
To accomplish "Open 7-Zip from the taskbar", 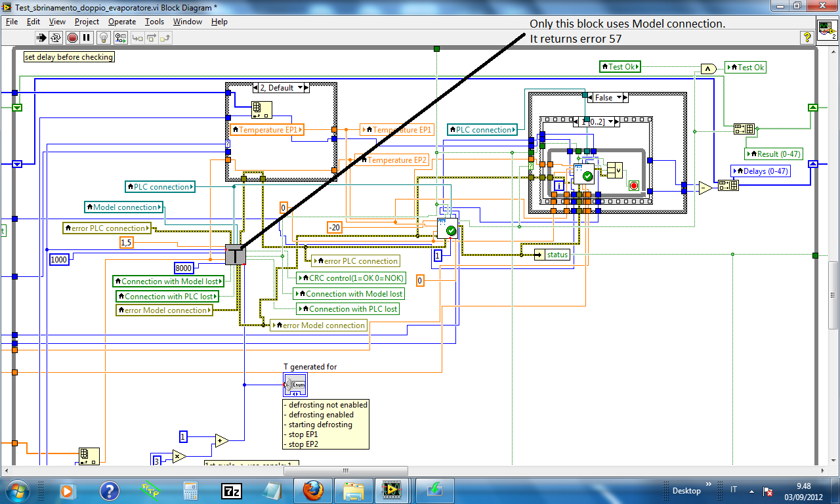I will (x=232, y=490).
